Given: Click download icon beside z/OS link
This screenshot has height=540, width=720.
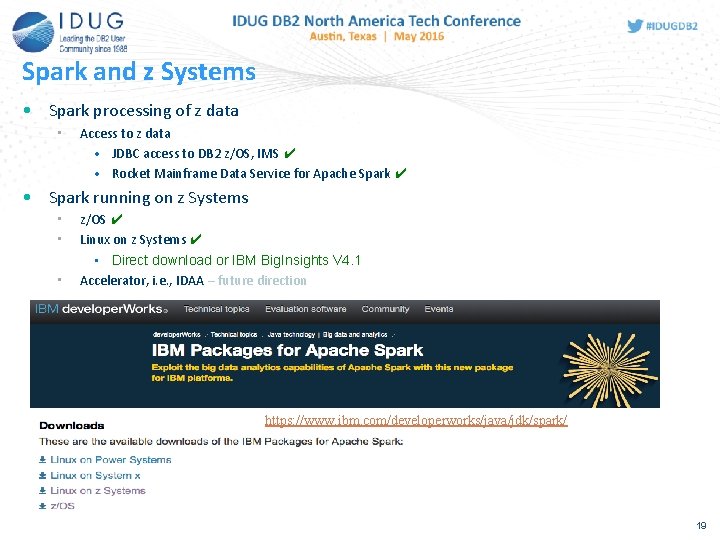Looking at the screenshot, I should [x=42, y=506].
